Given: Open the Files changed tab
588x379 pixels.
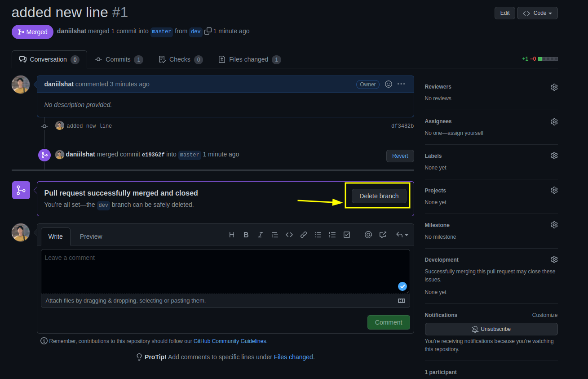Looking at the screenshot, I should pyautogui.click(x=249, y=59).
